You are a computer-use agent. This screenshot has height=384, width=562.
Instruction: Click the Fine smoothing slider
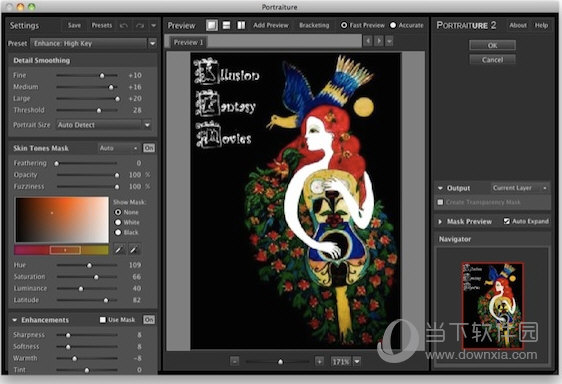pyautogui.click(x=87, y=76)
